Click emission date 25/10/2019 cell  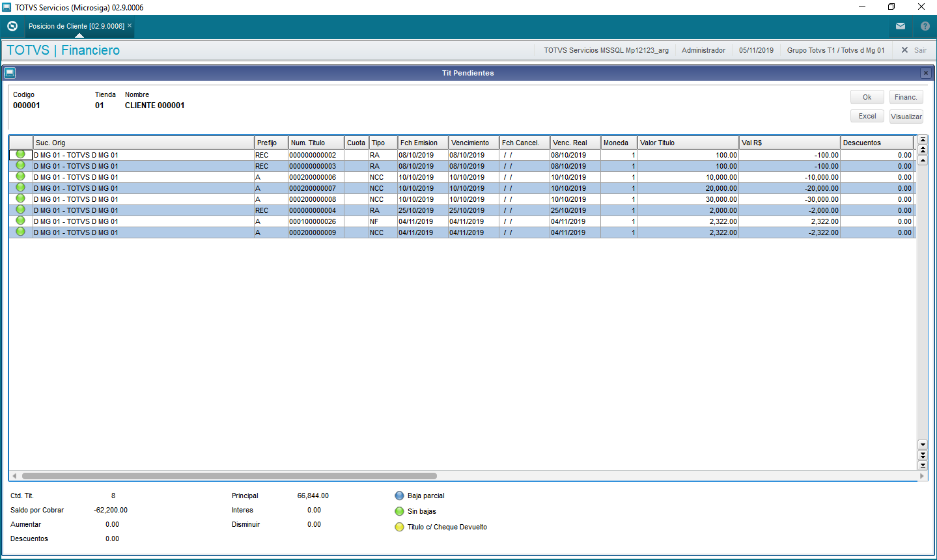423,210
